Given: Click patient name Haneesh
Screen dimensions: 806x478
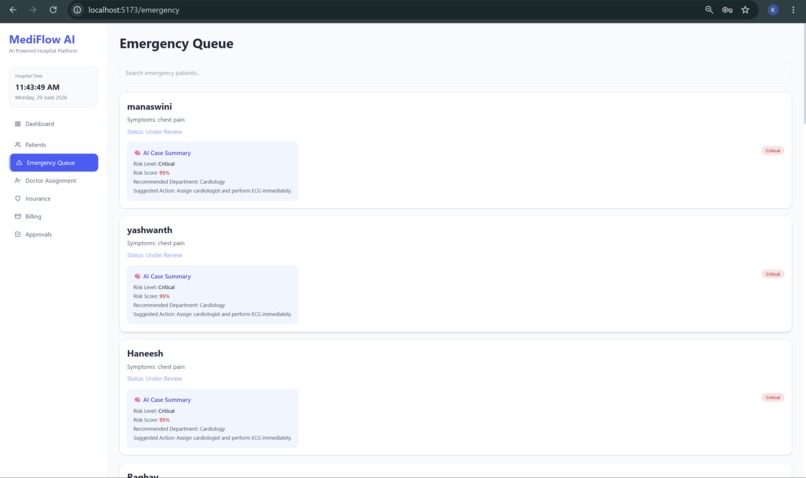Looking at the screenshot, I should pyautogui.click(x=145, y=353).
